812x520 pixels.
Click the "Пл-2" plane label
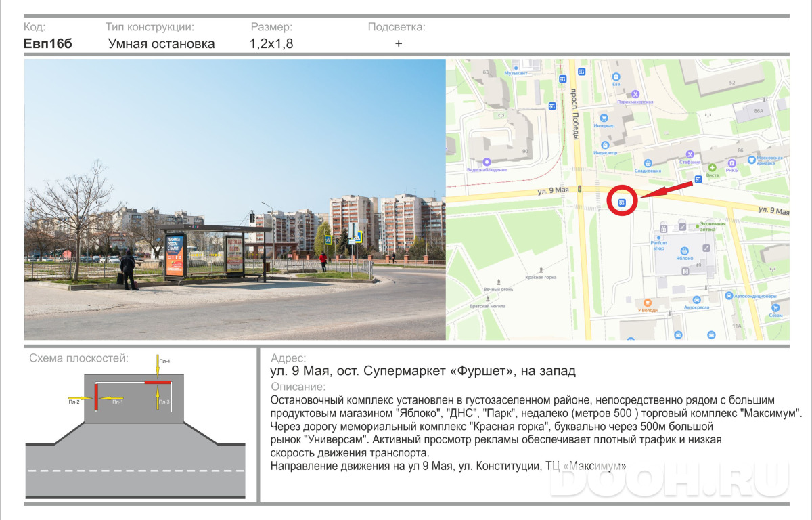coord(74,402)
